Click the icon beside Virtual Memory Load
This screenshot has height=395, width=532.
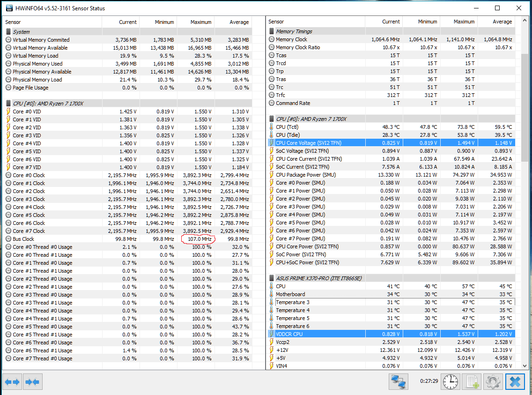(8, 56)
